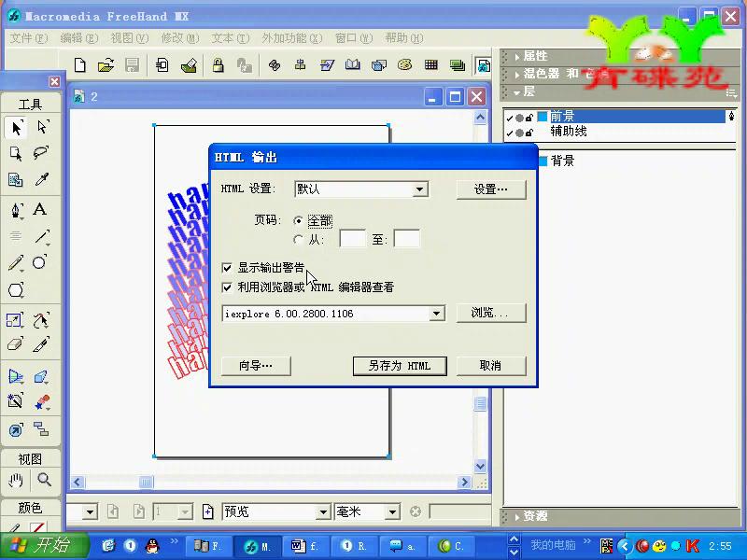
Task: Select the Connector tool
Action: coord(41,429)
